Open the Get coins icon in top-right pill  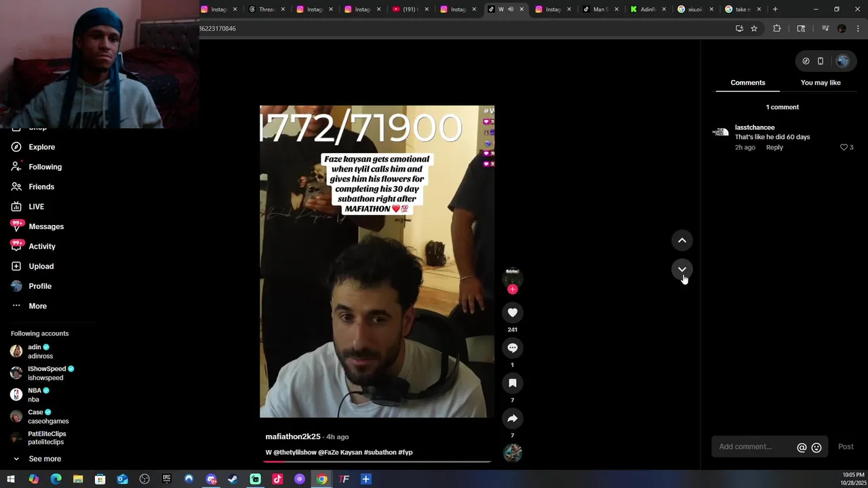(x=806, y=61)
